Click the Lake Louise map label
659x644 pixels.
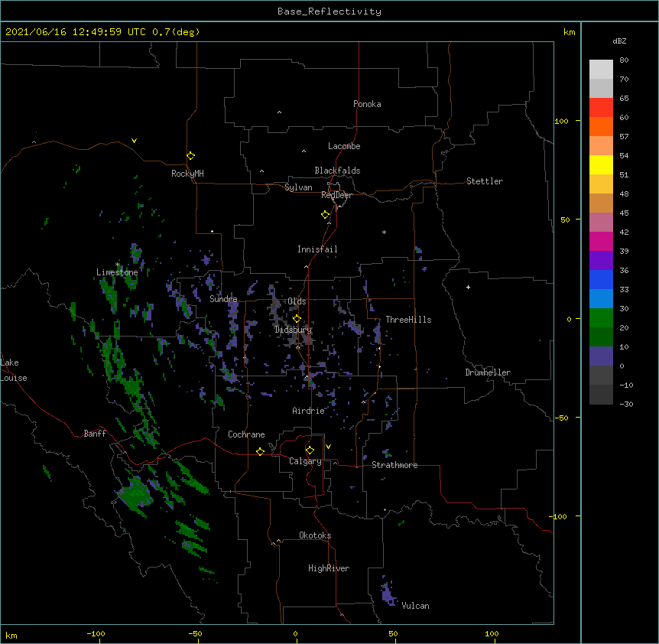[14, 370]
